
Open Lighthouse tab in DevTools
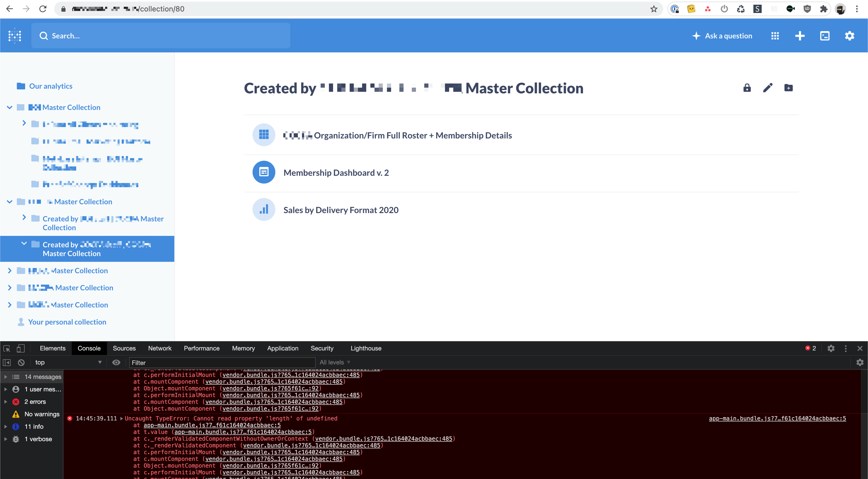(366, 348)
